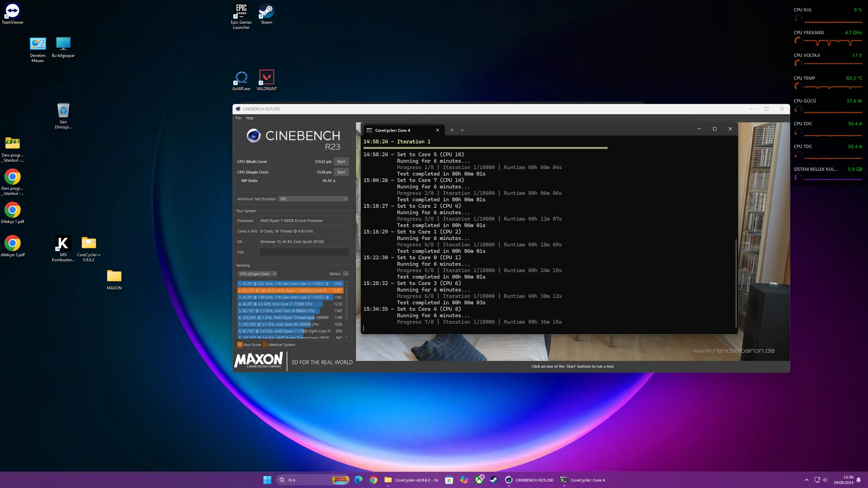Open the Steam desktop shortcut

(x=267, y=14)
